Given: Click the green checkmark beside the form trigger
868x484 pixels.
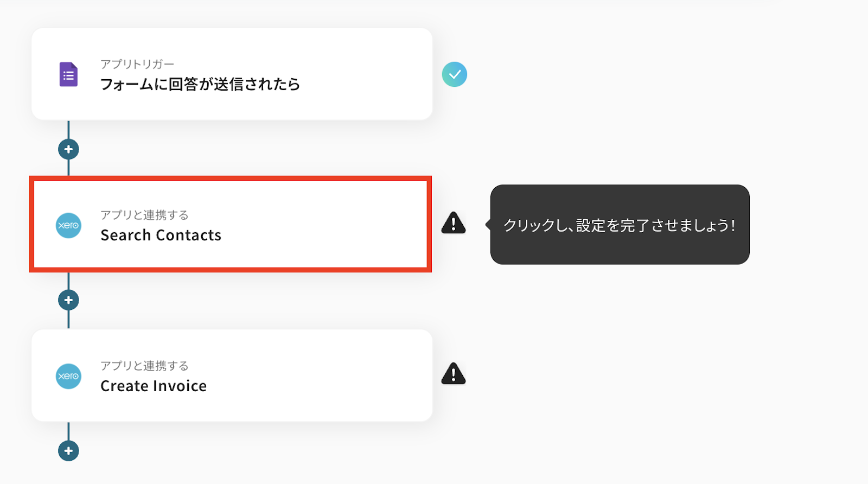Looking at the screenshot, I should (x=455, y=74).
